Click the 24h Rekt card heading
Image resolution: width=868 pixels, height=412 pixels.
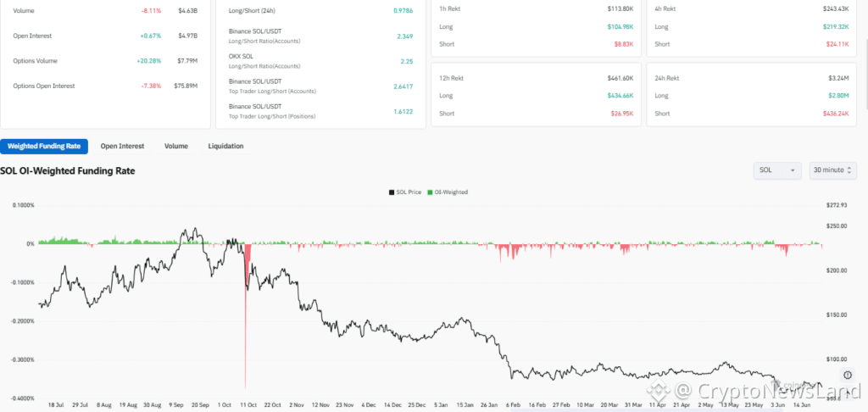tap(667, 78)
